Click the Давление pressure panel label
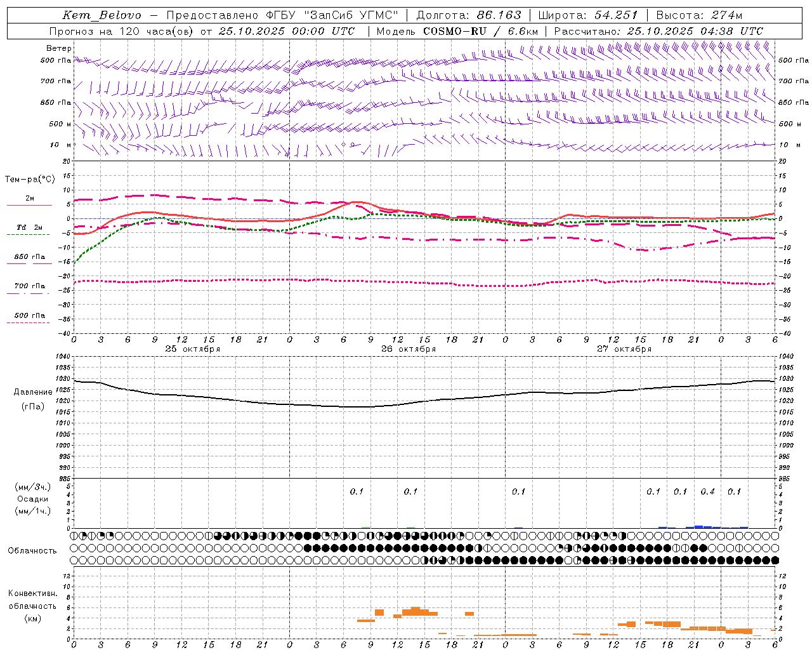The width and height of the screenshot is (812, 650). [33, 392]
